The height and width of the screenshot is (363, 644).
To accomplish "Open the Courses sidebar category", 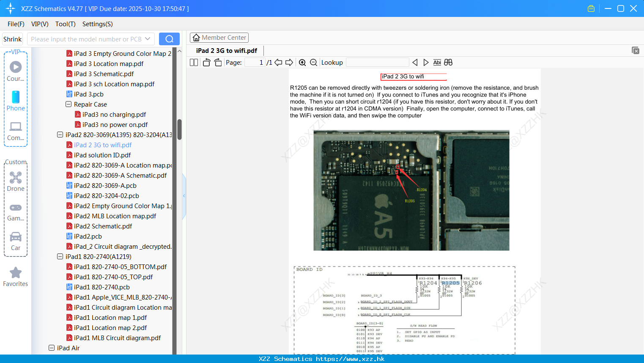I will click(x=16, y=71).
